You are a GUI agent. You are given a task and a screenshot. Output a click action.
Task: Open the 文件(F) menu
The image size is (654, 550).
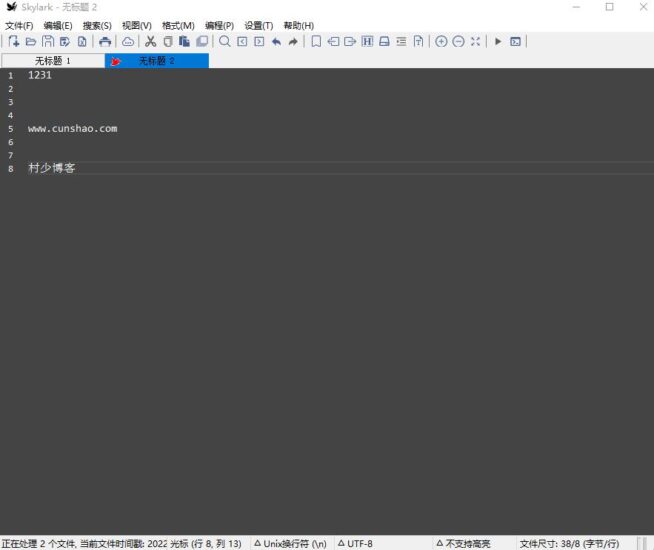coord(19,25)
